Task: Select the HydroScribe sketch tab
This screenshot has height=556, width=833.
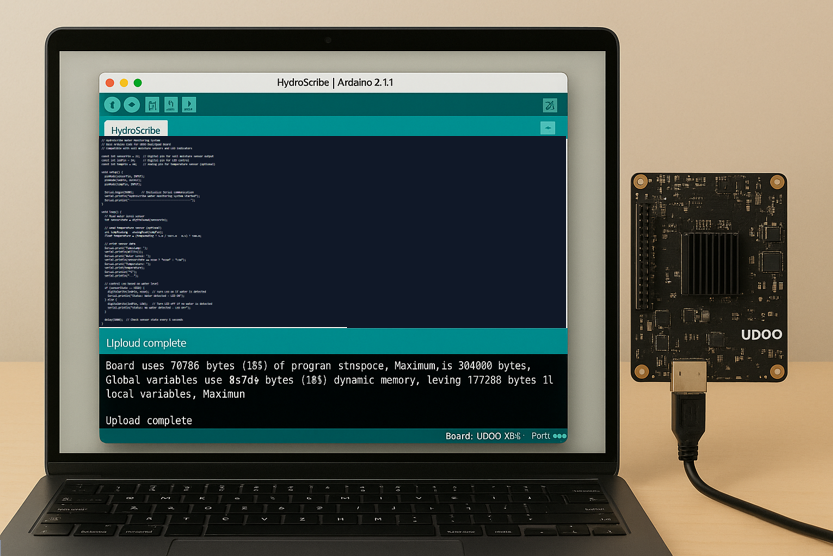Action: [x=136, y=129]
